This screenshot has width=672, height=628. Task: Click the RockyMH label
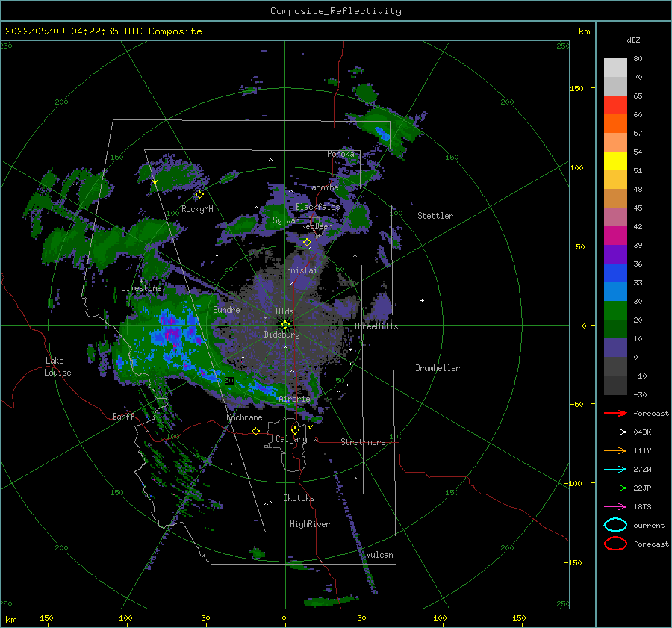click(x=197, y=209)
